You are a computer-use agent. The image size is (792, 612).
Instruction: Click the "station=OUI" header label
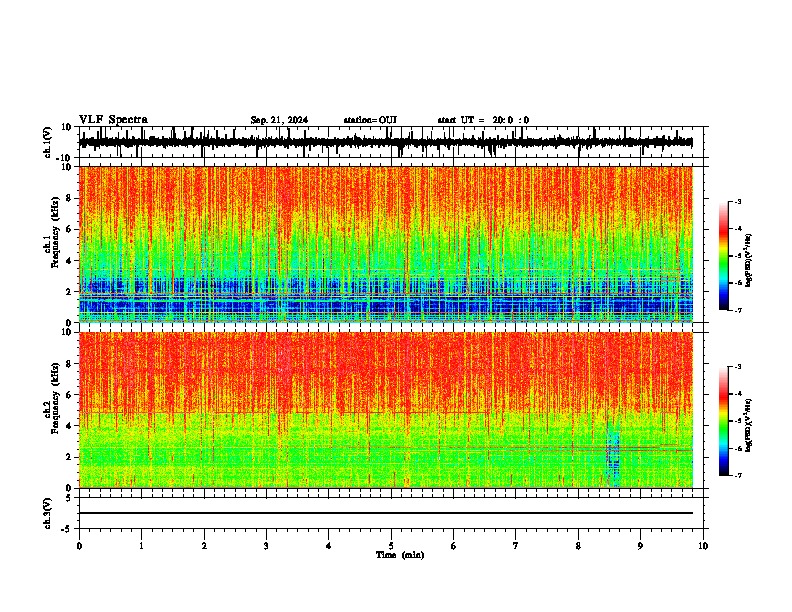click(x=370, y=120)
